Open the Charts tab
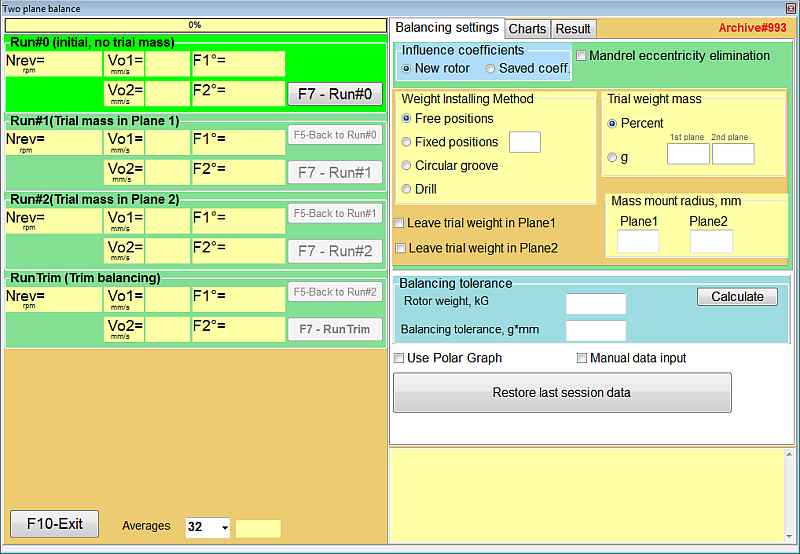 tap(527, 29)
